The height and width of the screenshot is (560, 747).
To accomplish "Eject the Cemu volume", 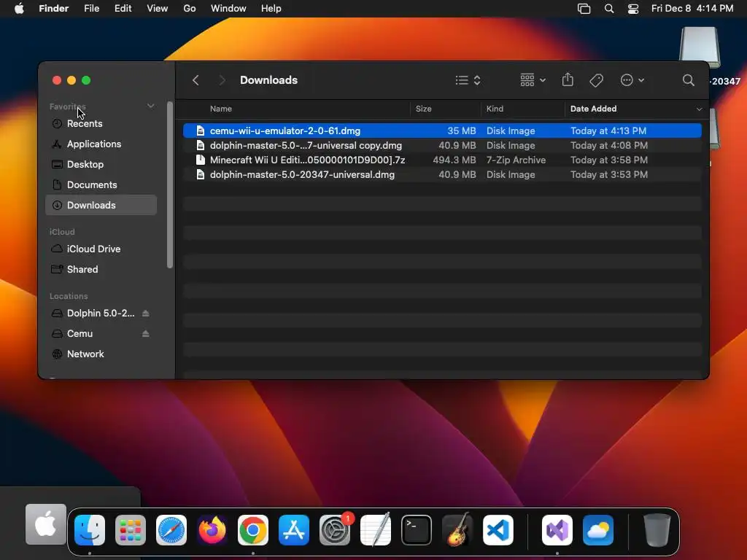I will (x=146, y=334).
